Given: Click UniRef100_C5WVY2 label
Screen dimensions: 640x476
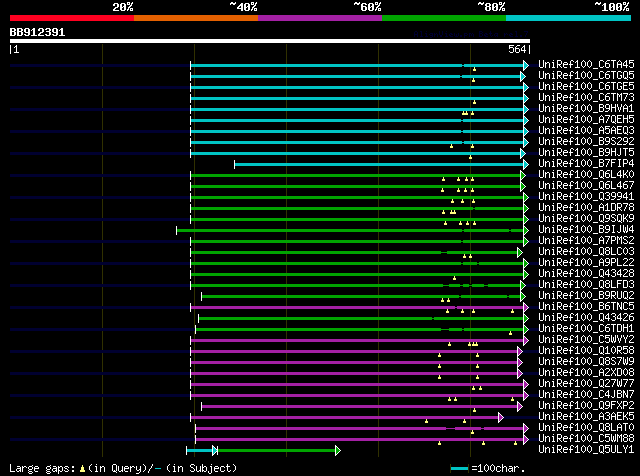Looking at the screenshot, I should point(586,340).
